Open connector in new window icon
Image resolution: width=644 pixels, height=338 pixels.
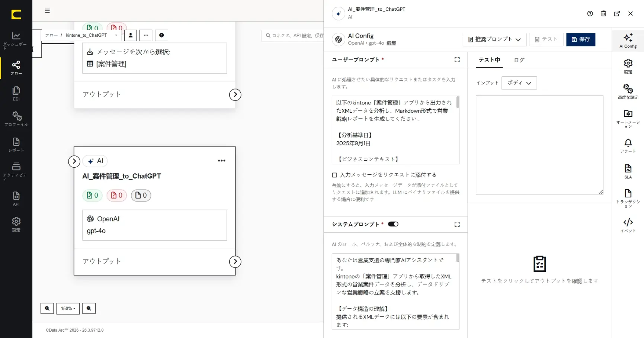point(617,13)
